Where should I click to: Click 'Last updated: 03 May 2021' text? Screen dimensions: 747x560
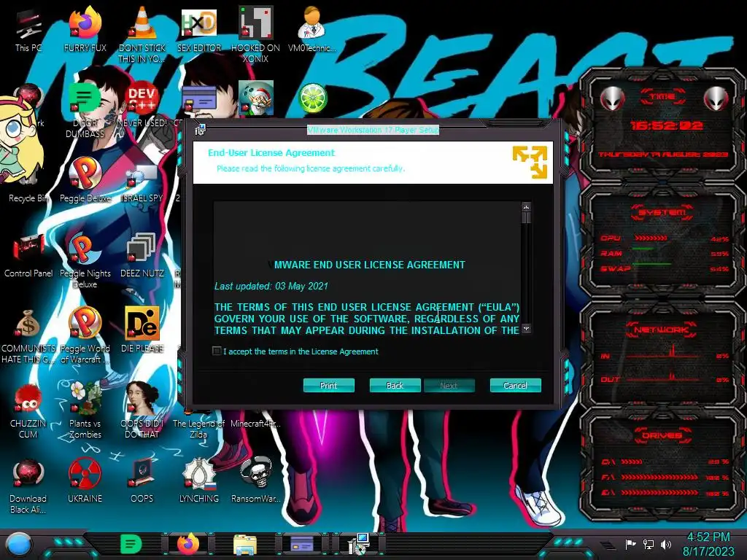coord(271,286)
